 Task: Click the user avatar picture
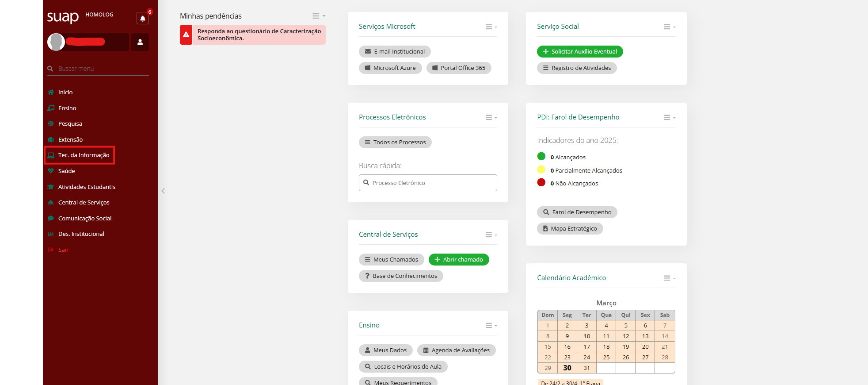pyautogui.click(x=56, y=42)
